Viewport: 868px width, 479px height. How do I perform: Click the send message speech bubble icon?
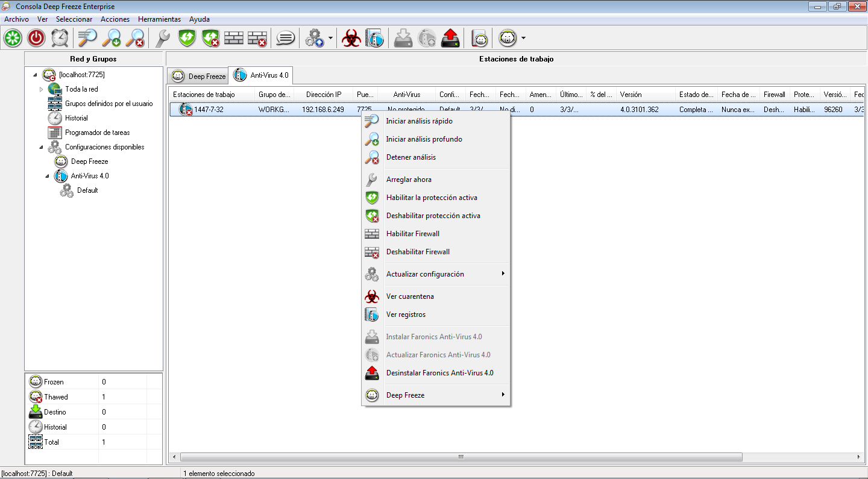click(285, 39)
